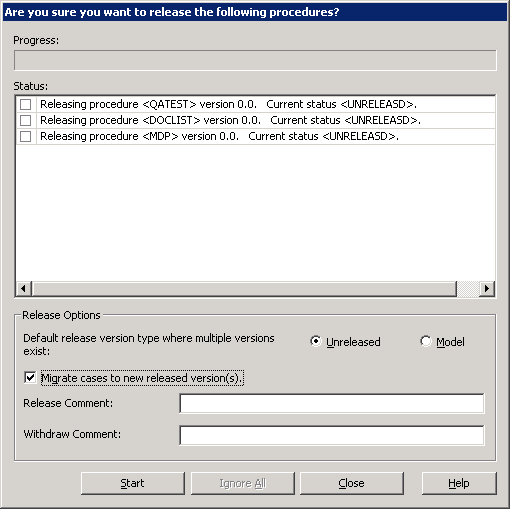Focus the Withdraw Comment field
This screenshot has width=510, height=509.
332,435
